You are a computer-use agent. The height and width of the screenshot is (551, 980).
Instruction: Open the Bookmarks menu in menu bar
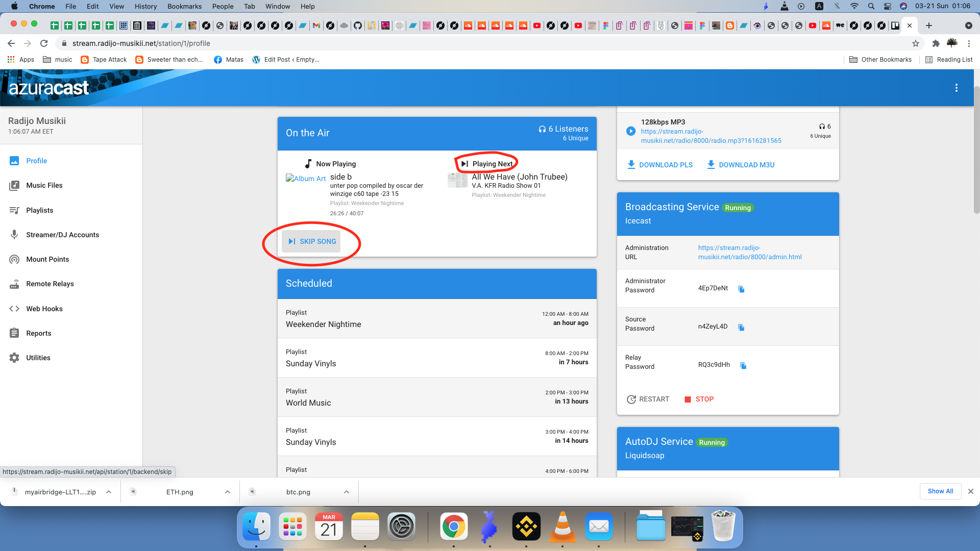pos(184,6)
